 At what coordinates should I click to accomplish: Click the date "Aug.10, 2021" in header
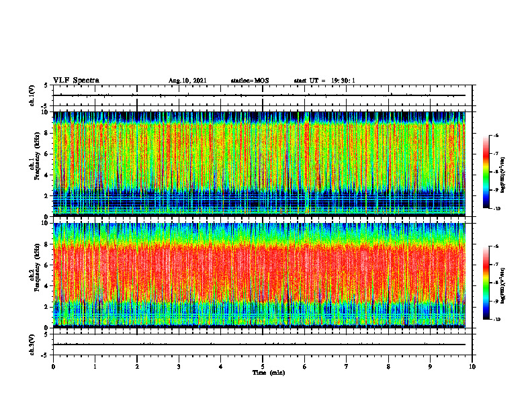(187, 81)
